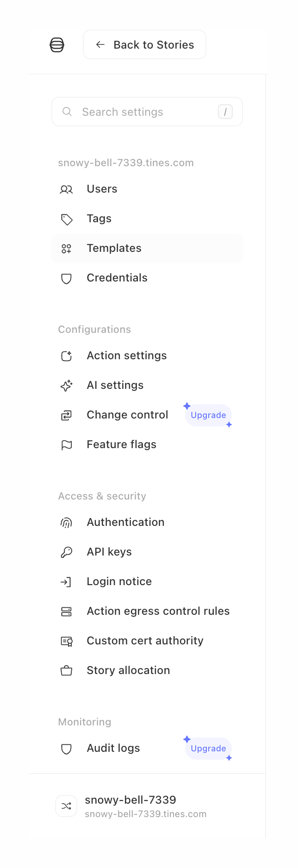The width and height of the screenshot is (298, 868).
Task: Select the Users people icon
Action: click(x=67, y=189)
